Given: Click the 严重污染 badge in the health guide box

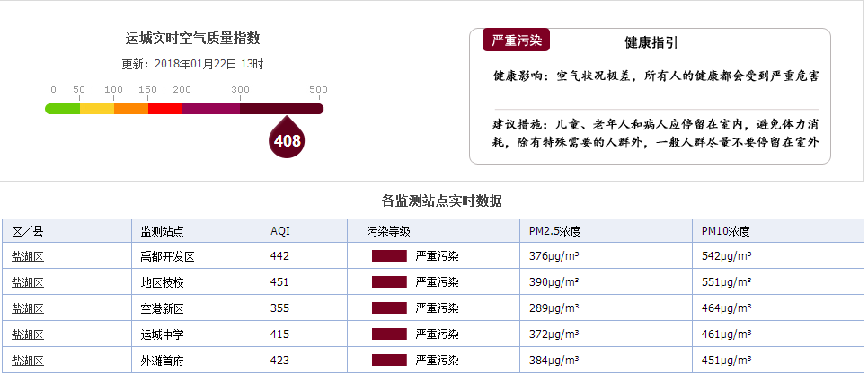Looking at the screenshot, I should click(x=516, y=40).
